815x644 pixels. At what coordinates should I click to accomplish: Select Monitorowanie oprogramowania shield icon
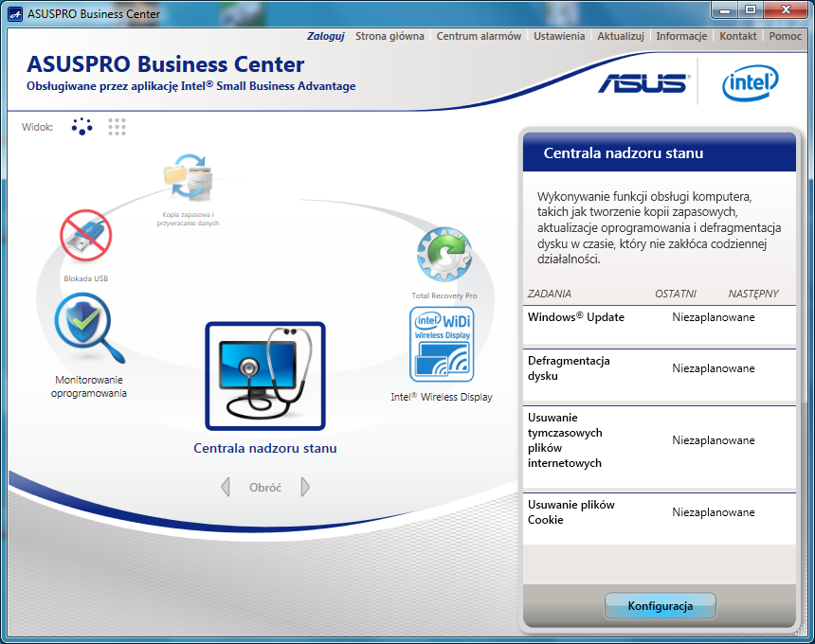[x=89, y=329]
